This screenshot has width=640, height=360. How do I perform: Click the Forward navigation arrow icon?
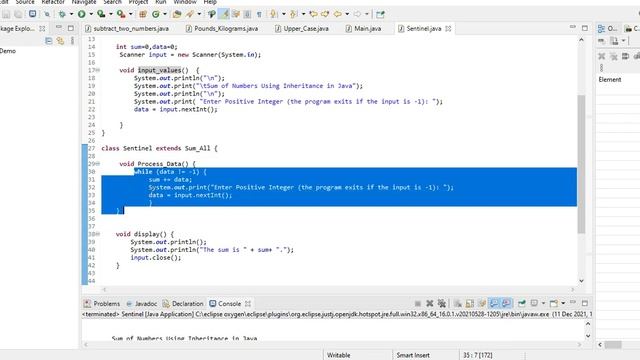pyautogui.click(x=357, y=14)
